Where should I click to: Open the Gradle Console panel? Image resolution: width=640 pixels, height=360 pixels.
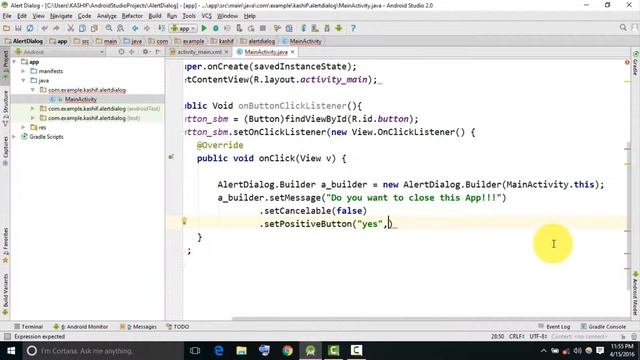coord(603,327)
